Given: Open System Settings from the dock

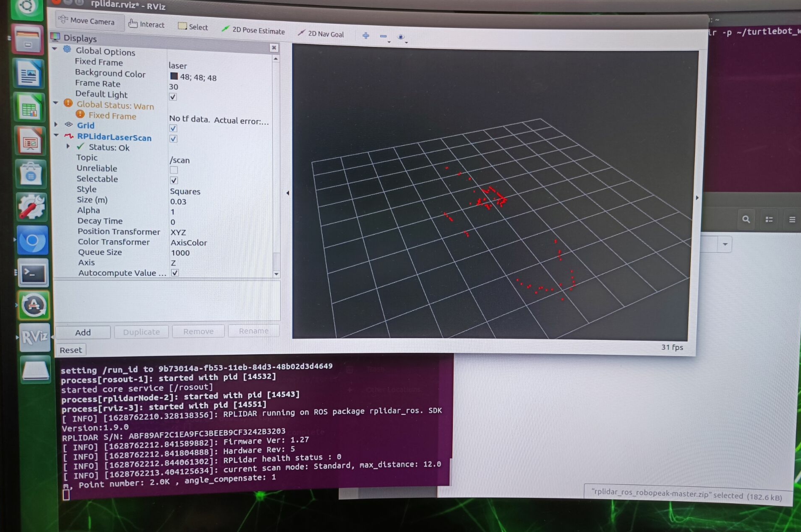Looking at the screenshot, I should click(31, 207).
